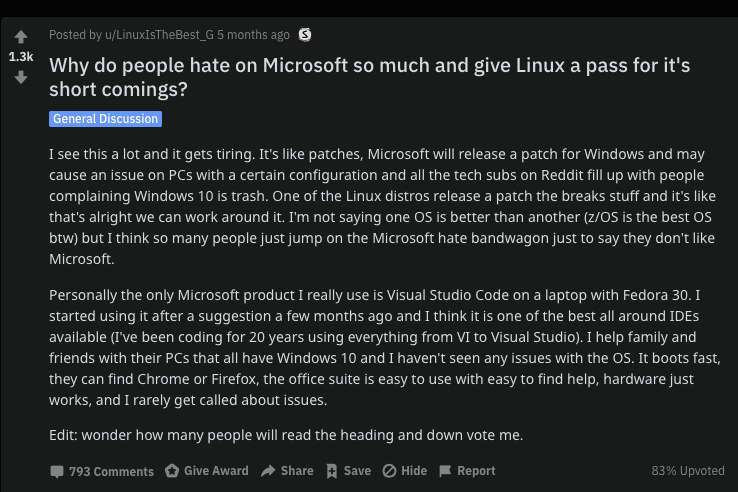
Task: Click the 1.3k vote score
Action: pos(21,57)
